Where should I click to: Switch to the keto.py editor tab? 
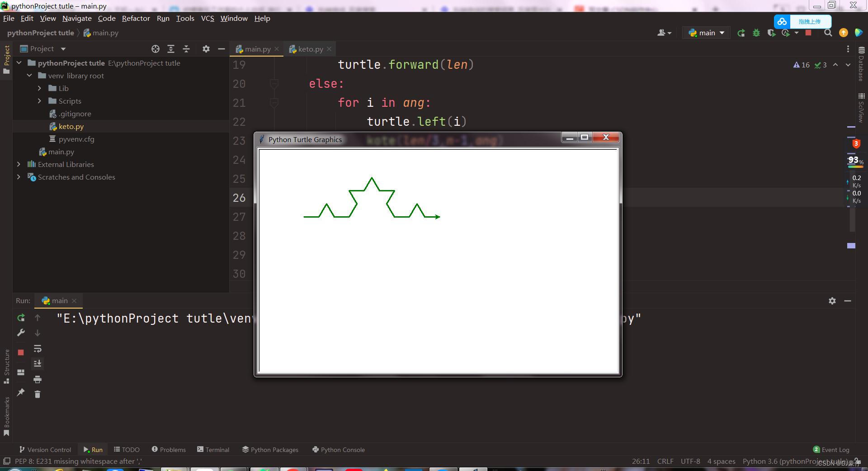point(310,49)
